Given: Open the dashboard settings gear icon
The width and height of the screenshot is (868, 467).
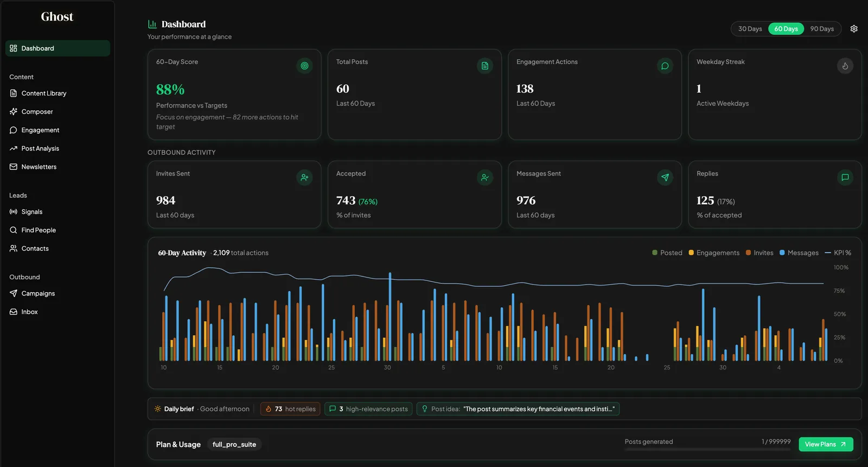Looking at the screenshot, I should tap(854, 29).
